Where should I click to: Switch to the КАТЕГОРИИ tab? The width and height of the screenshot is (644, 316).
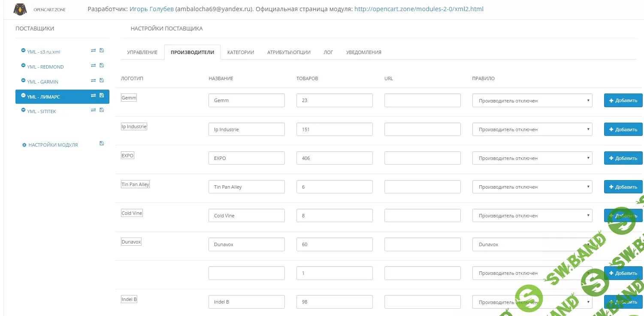pyautogui.click(x=241, y=52)
